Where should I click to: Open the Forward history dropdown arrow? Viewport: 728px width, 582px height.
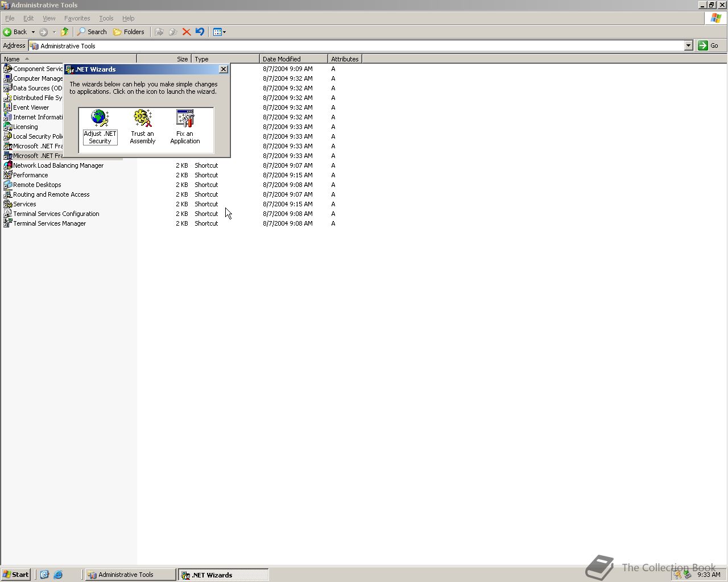click(x=54, y=32)
